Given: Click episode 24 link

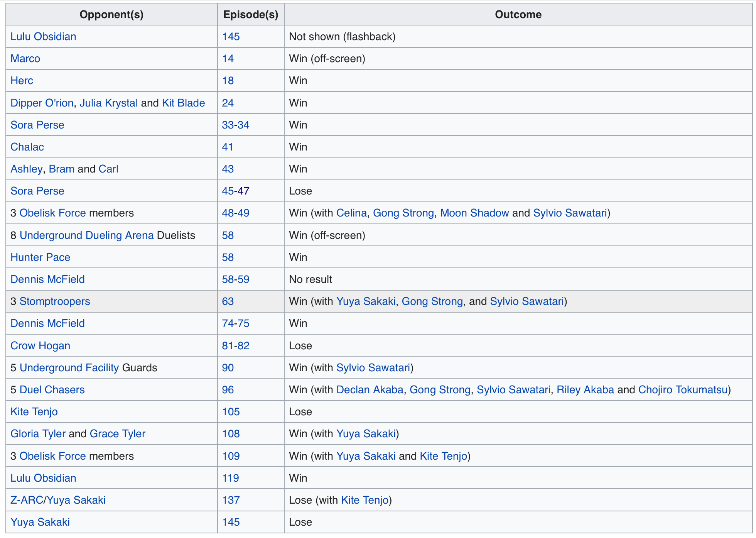Looking at the screenshot, I should [228, 103].
